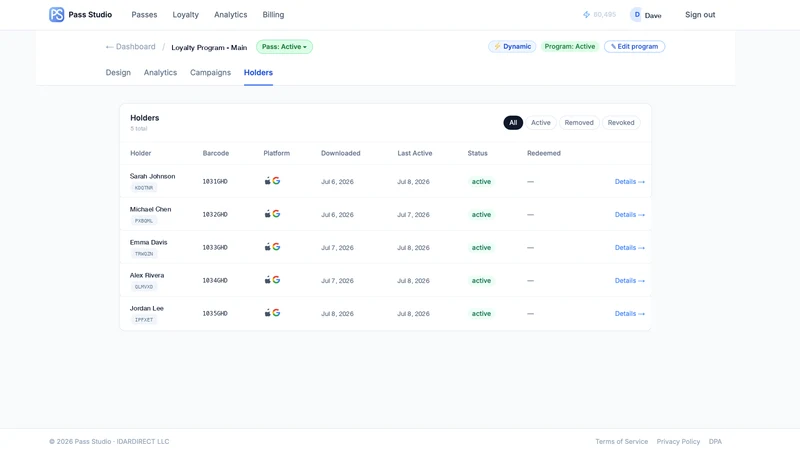Image resolution: width=800 pixels, height=450 pixels.
Task: Click Google platform icon in Sarah Johnson row
Action: click(276, 181)
